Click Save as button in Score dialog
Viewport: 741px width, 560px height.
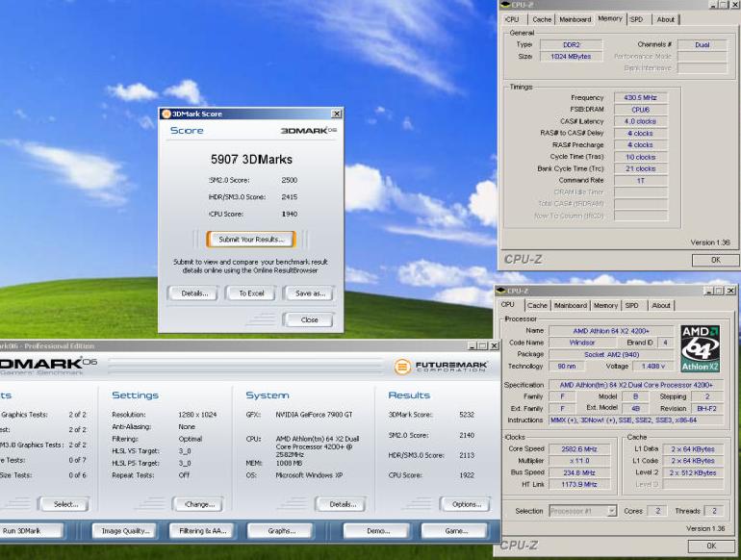pyautogui.click(x=310, y=293)
